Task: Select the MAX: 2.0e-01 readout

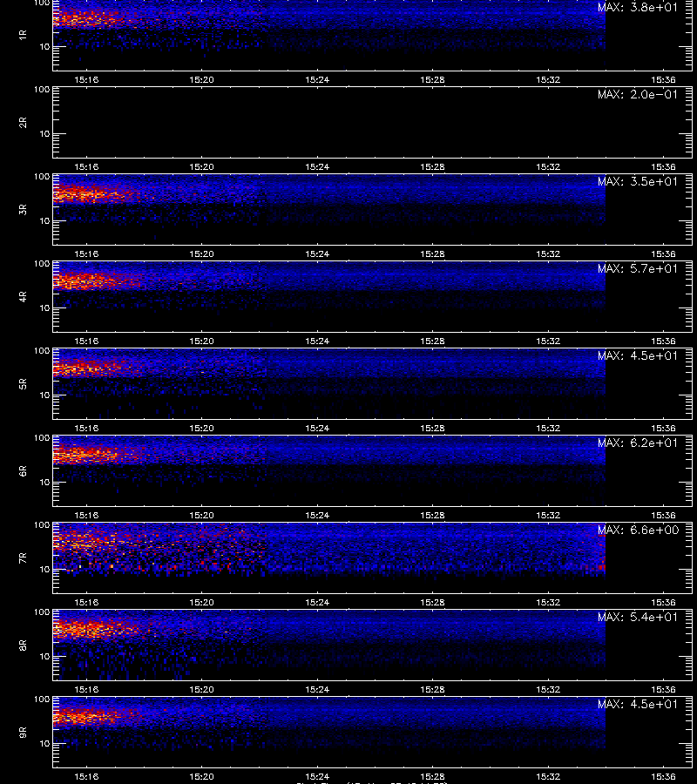Action: click(x=638, y=94)
